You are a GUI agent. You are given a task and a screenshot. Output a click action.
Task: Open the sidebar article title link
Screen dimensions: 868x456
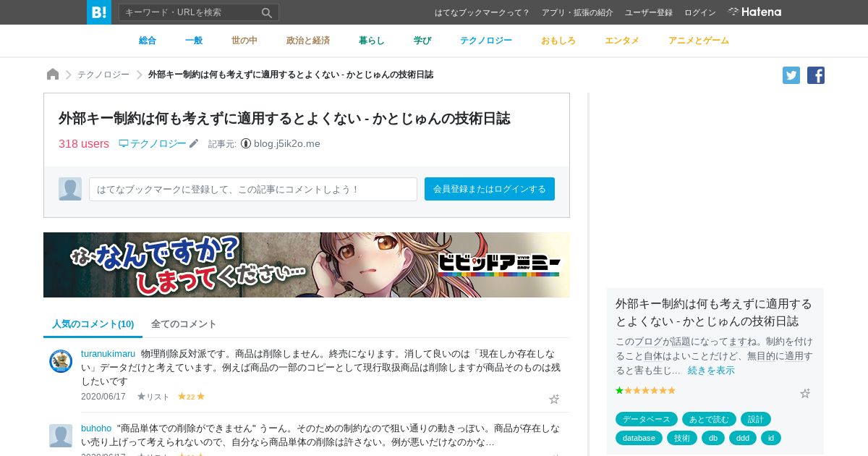coord(714,312)
